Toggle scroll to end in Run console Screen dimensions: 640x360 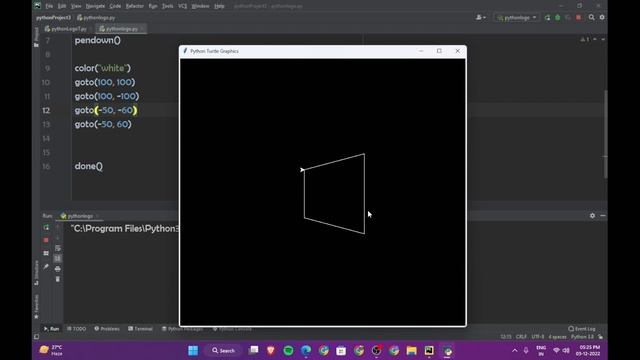pyautogui.click(x=58, y=258)
